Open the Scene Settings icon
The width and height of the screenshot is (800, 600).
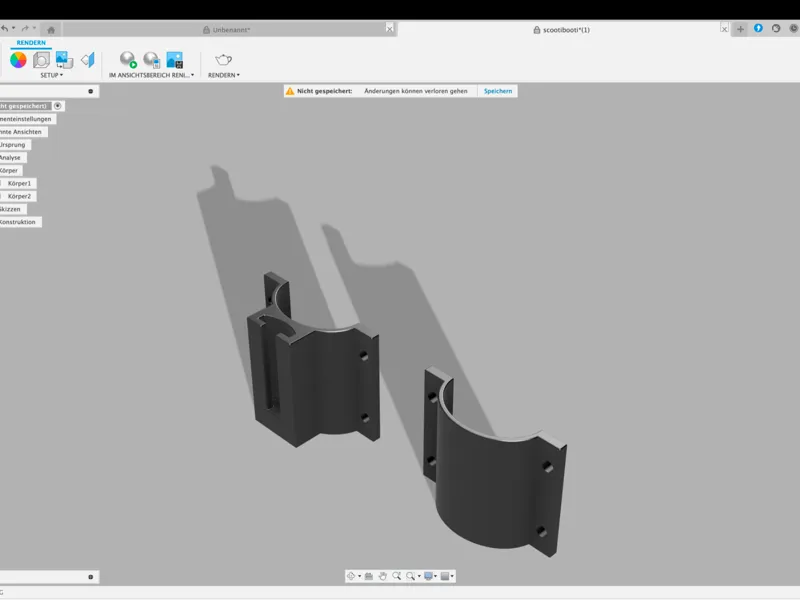[x=41, y=60]
